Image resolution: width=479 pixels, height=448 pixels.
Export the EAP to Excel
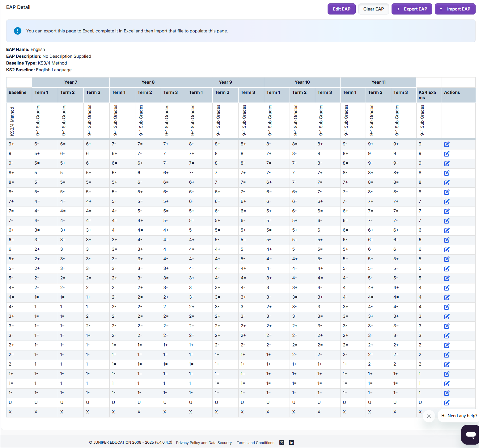point(412,9)
